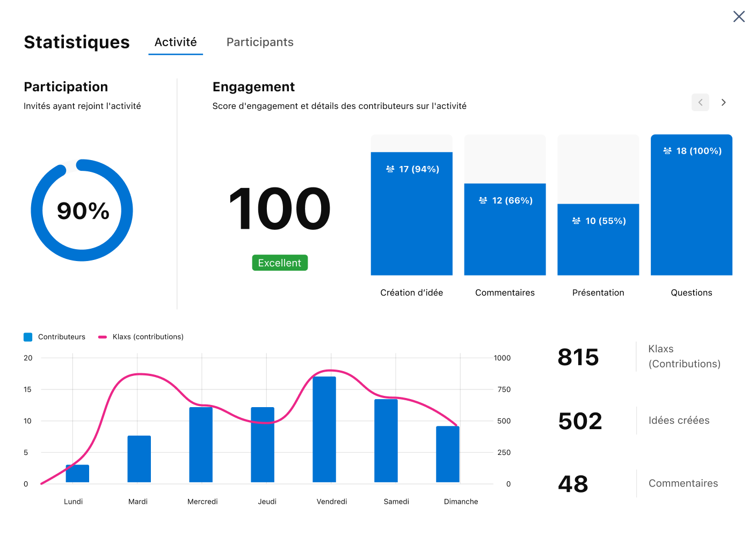Click the Dimanche contributors bar

448,454
